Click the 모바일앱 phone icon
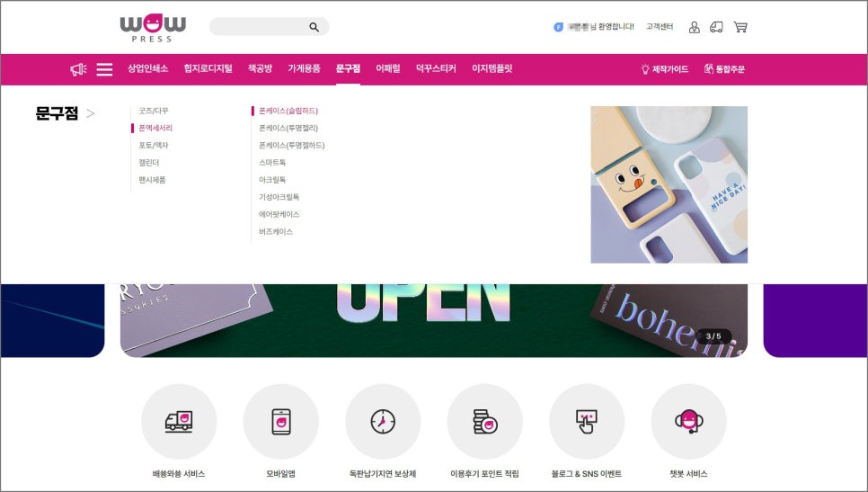The height and width of the screenshot is (492, 868). pos(280,421)
